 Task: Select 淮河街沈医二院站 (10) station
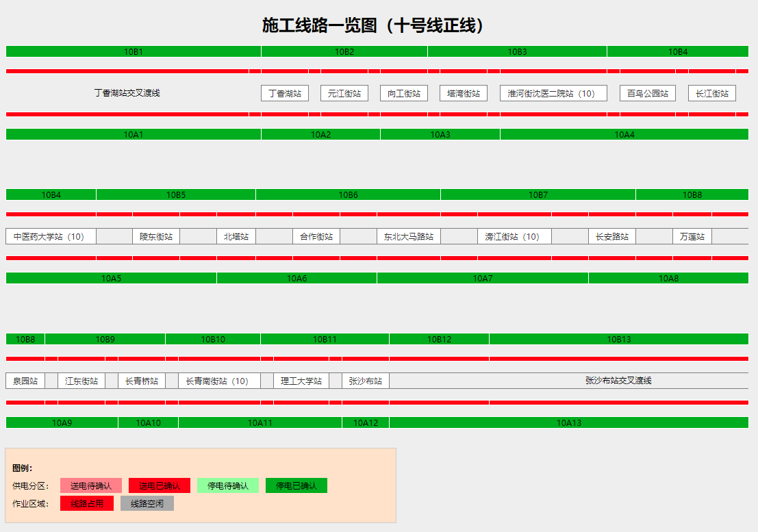pyautogui.click(x=553, y=93)
